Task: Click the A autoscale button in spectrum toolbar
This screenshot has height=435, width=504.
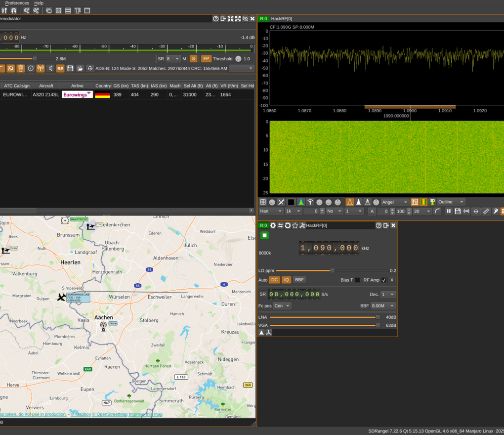Action: point(372,211)
